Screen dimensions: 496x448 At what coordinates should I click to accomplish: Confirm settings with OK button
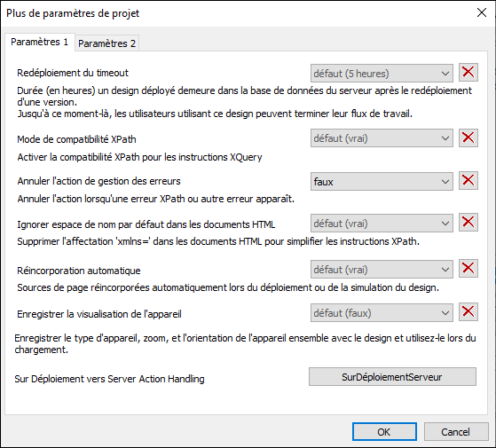coord(384,432)
